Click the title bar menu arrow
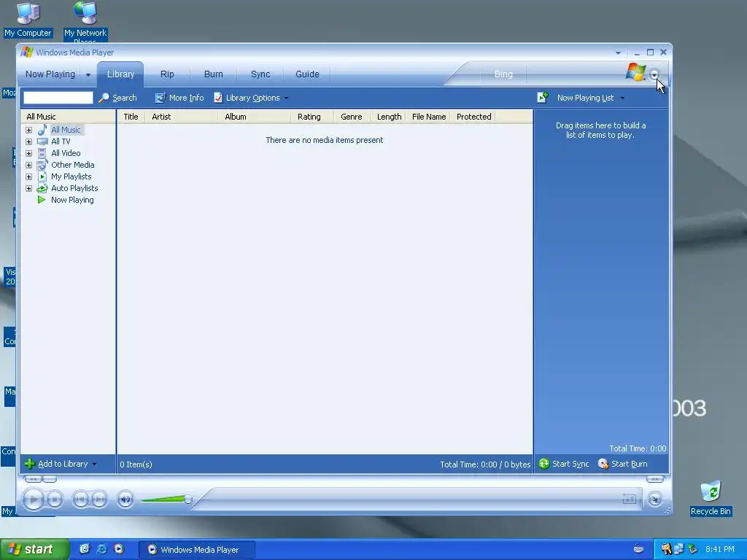 pos(618,52)
